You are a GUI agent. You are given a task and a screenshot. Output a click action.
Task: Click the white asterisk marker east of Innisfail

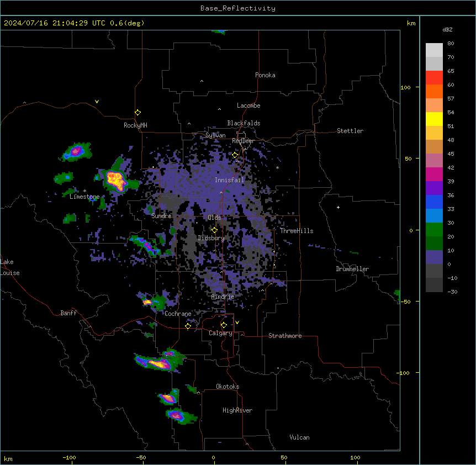tap(277, 167)
